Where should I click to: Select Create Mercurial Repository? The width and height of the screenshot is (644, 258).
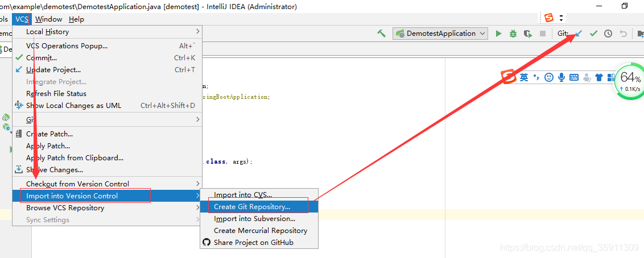[259, 231]
